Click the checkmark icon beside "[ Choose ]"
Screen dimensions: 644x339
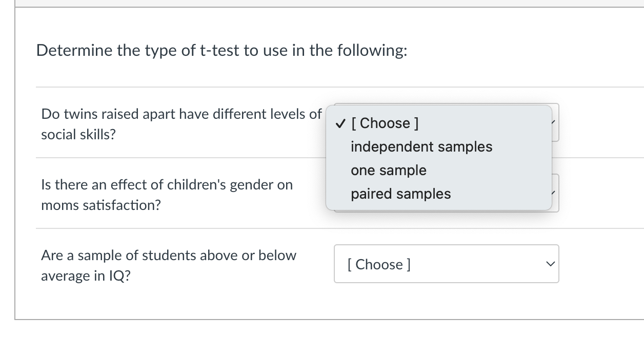(340, 123)
